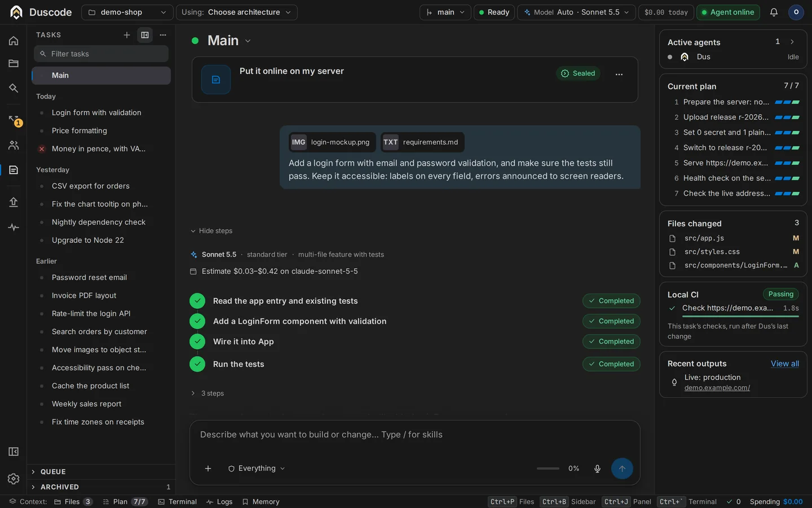Open the demo.example.com/ link
Screen dimensions: 812x508
click(717, 388)
